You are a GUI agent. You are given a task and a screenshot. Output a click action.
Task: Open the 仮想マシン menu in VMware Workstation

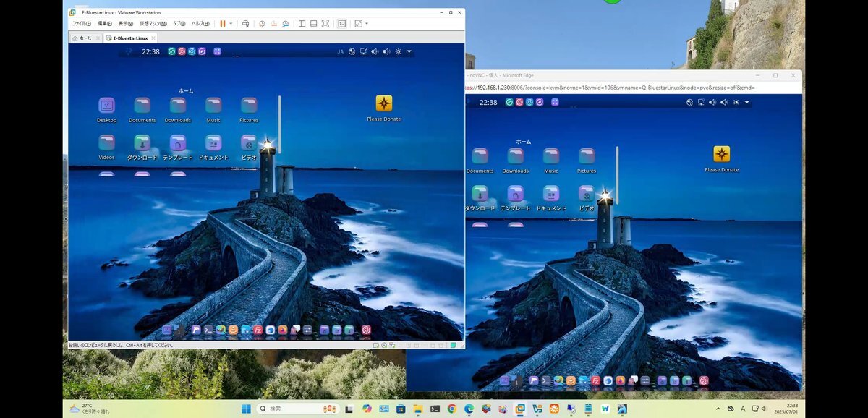(x=153, y=24)
